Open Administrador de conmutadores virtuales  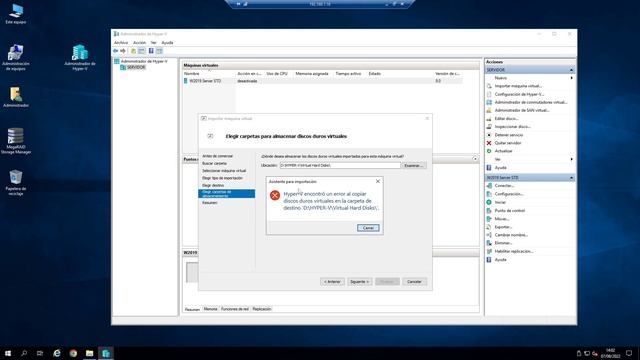click(x=531, y=102)
